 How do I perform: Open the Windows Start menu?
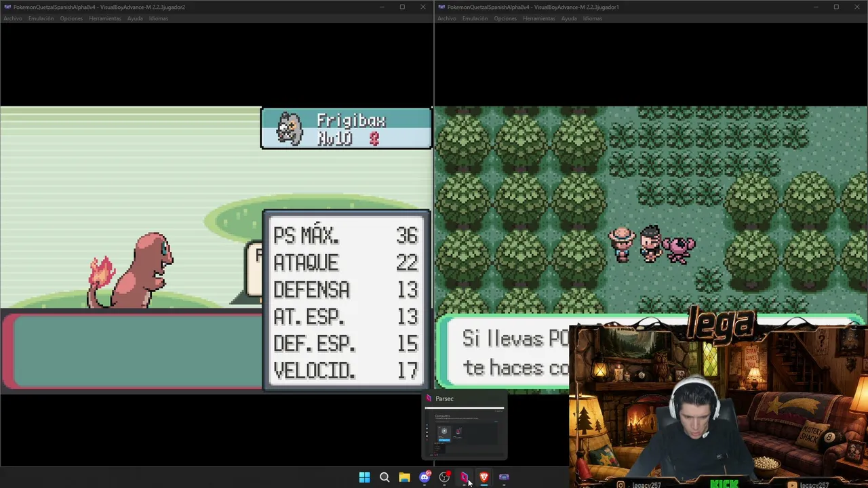point(364,477)
